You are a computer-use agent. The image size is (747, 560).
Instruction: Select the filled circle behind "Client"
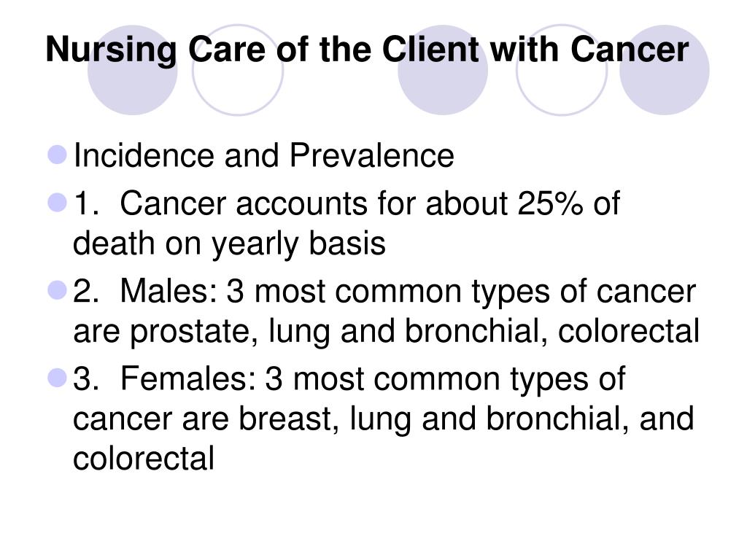[443, 70]
